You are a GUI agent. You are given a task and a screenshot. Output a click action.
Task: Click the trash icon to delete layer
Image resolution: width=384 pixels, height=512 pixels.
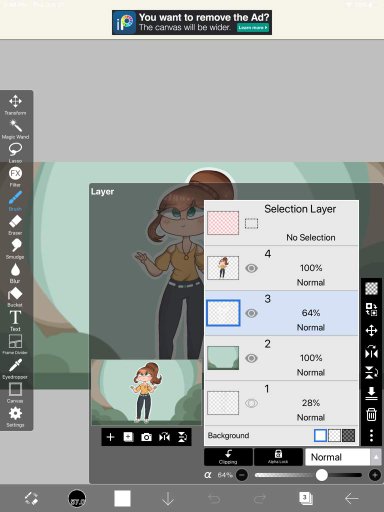point(371,415)
